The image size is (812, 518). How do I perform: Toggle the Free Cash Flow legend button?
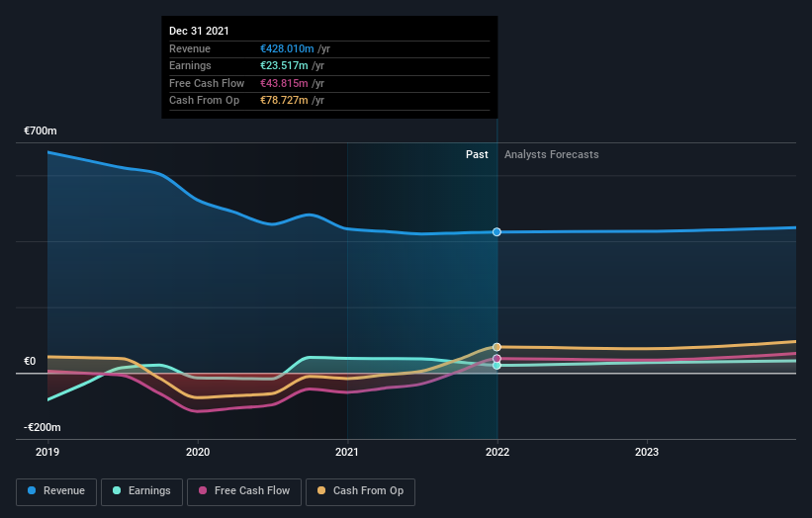(x=244, y=491)
